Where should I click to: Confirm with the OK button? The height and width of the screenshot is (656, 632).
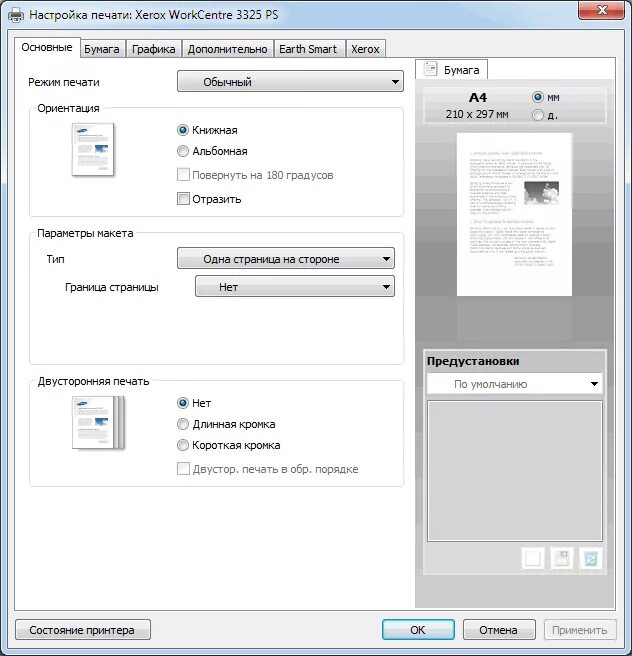(x=418, y=630)
